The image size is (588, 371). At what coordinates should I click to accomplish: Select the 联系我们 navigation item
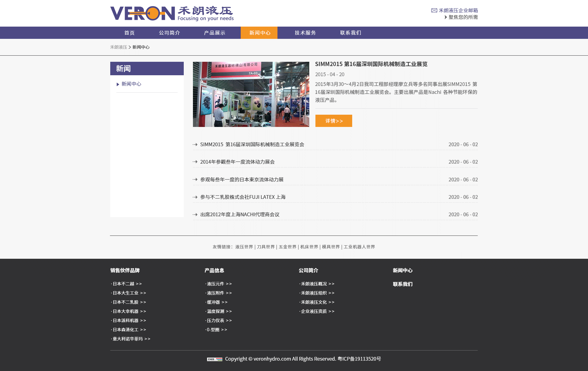tap(350, 33)
